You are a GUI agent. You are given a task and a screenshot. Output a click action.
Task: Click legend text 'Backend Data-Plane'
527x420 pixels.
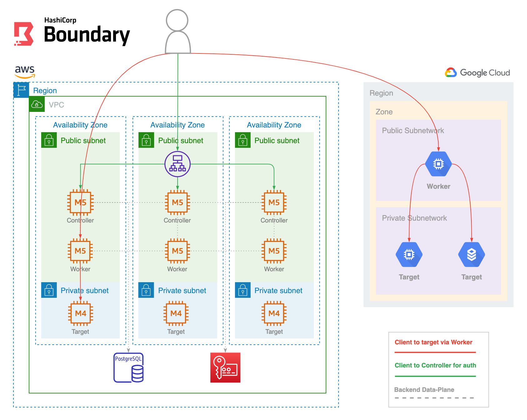click(424, 390)
